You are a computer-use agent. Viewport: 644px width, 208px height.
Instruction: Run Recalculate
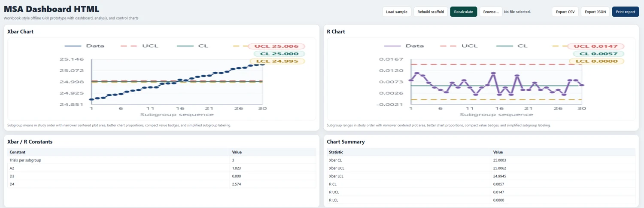[463, 12]
